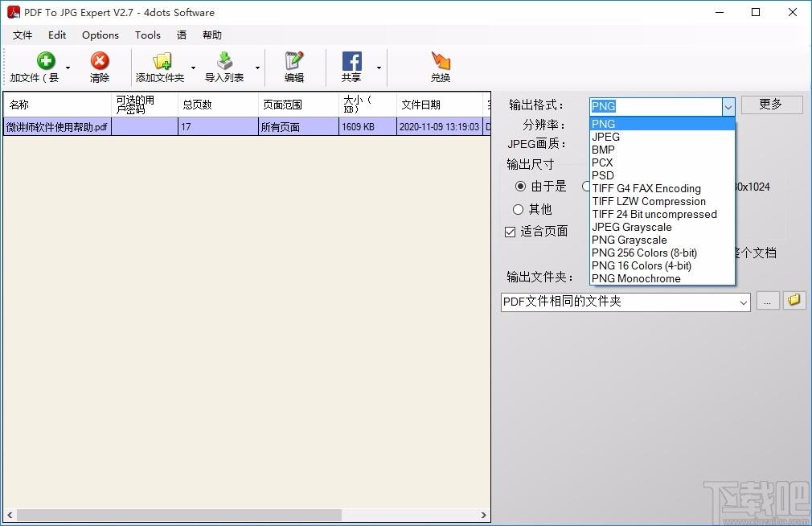
Task: Click the Edit (编辑) notepad icon
Action: pyautogui.click(x=294, y=60)
